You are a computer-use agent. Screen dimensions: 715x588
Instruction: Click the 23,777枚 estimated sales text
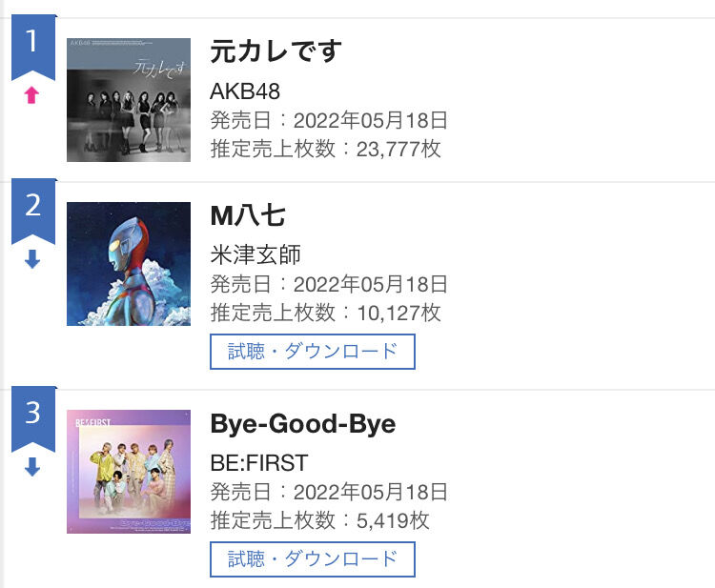click(398, 149)
